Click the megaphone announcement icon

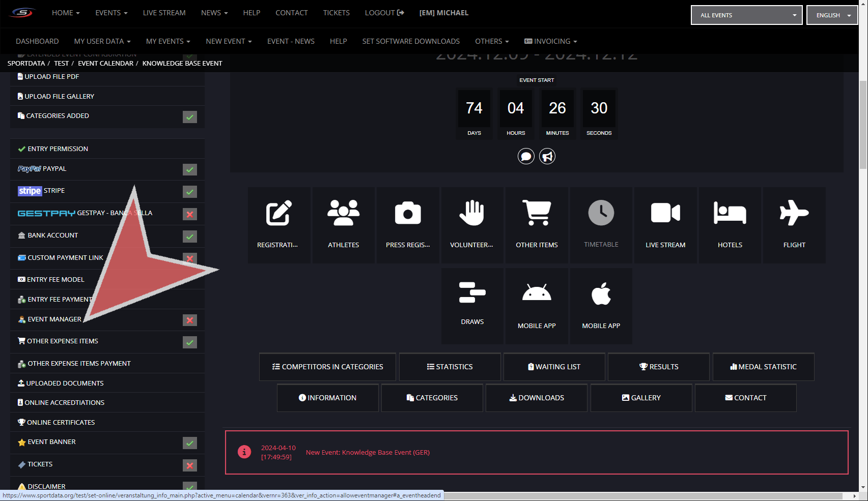(x=547, y=156)
